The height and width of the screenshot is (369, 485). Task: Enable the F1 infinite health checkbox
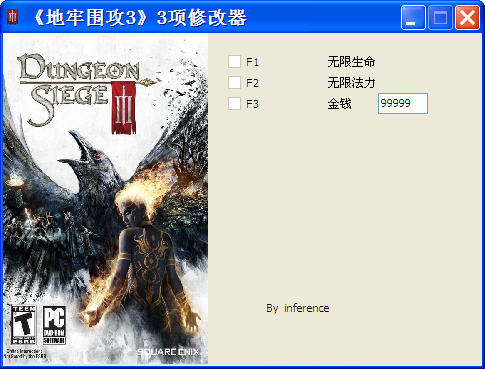click(234, 62)
